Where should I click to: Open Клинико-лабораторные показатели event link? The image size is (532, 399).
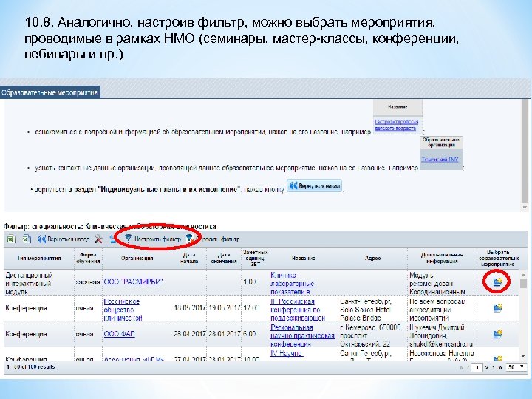point(292,283)
